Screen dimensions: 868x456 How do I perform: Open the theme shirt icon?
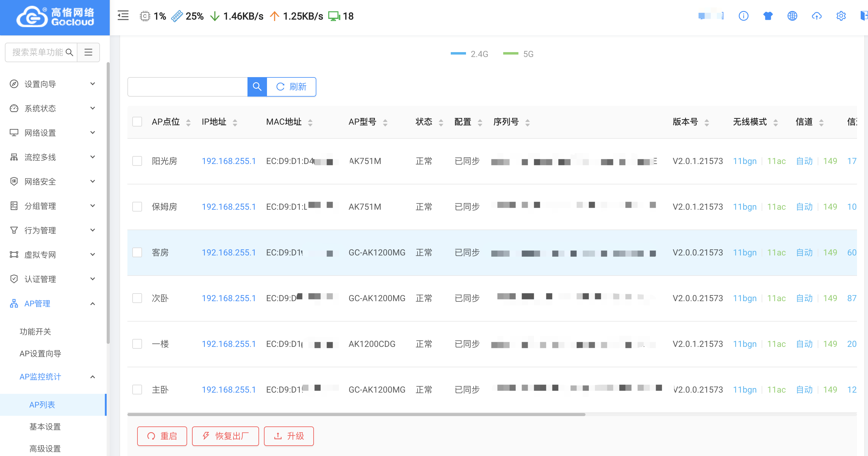pos(768,16)
